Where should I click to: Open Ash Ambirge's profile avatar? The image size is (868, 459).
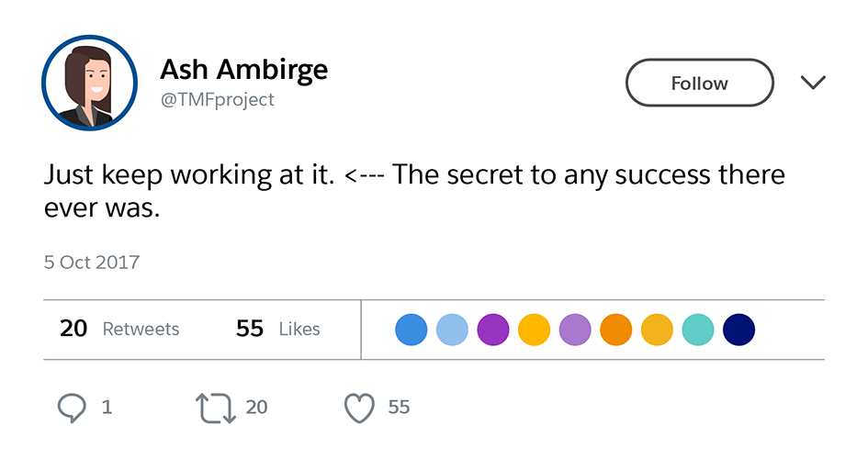pos(89,84)
